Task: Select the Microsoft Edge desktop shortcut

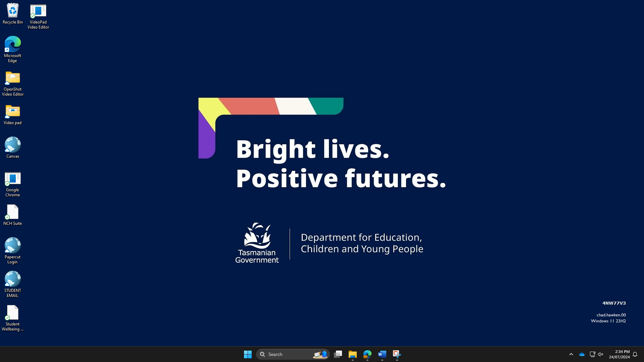Action: pyautogui.click(x=13, y=50)
